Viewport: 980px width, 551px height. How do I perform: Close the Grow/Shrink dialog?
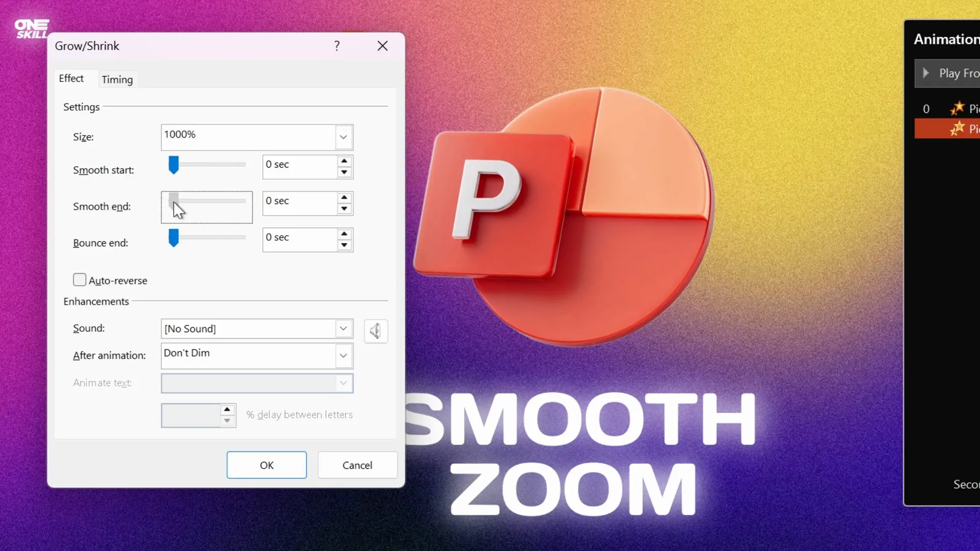[382, 46]
